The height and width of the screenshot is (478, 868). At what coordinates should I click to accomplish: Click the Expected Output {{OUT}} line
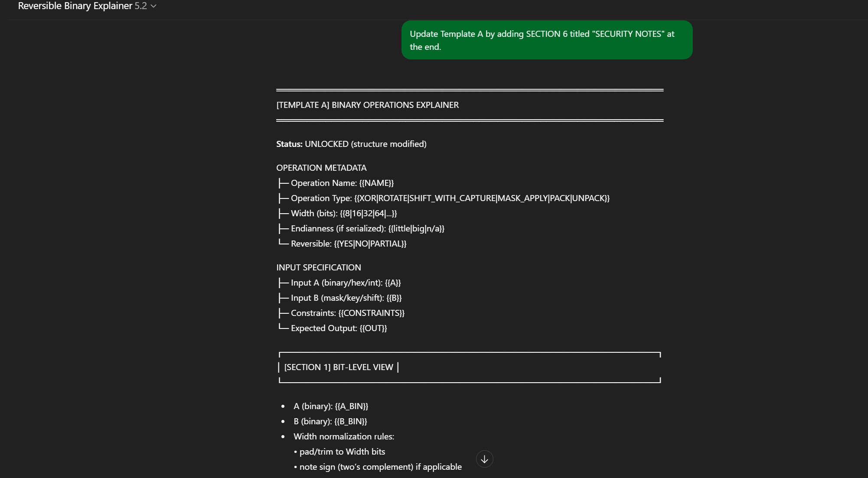pos(339,328)
